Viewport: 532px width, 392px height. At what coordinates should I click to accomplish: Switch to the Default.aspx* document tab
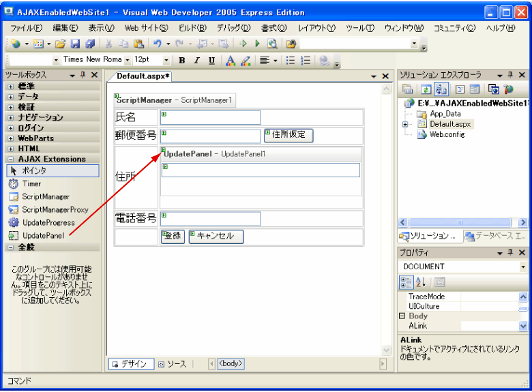pos(143,76)
